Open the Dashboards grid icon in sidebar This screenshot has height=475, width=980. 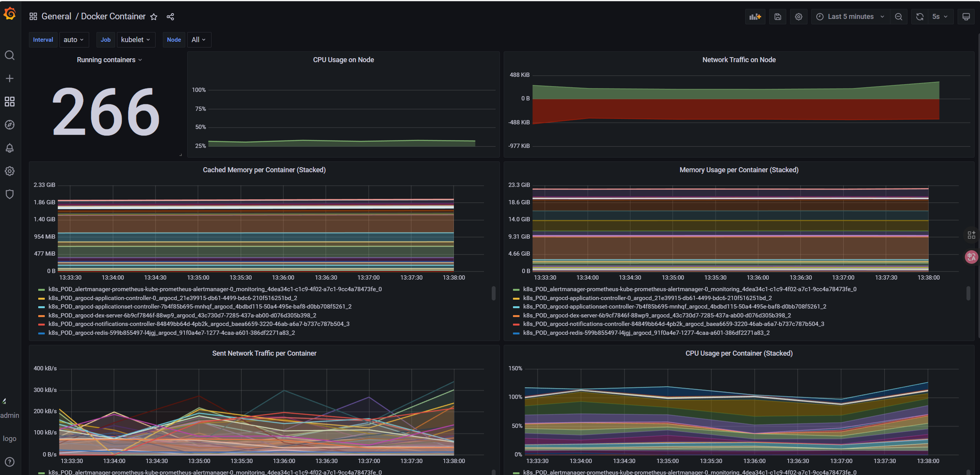point(10,102)
